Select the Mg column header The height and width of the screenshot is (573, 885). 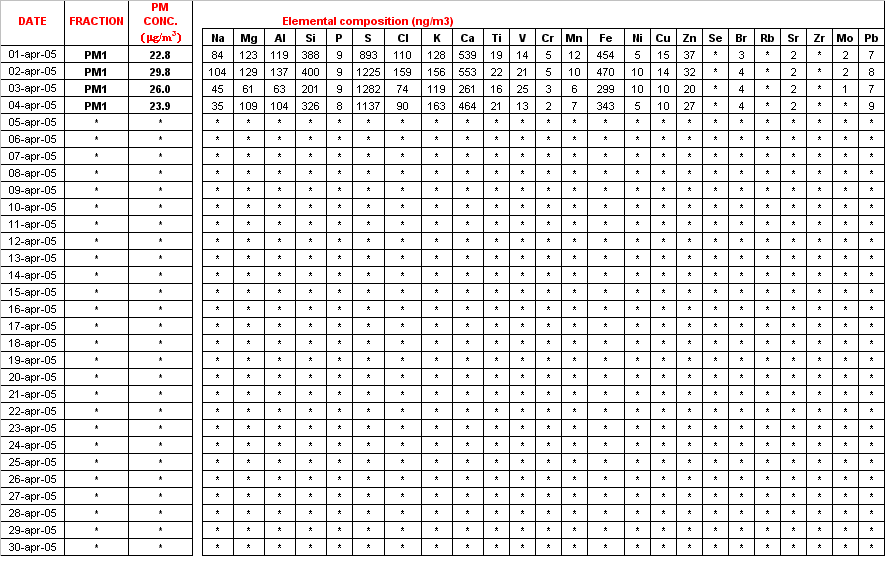(x=248, y=38)
